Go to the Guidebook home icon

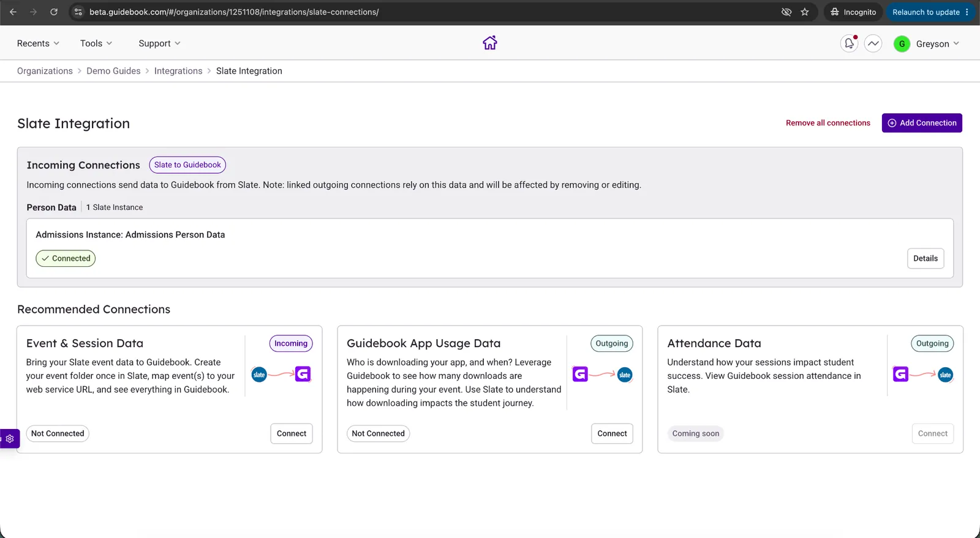tap(490, 43)
